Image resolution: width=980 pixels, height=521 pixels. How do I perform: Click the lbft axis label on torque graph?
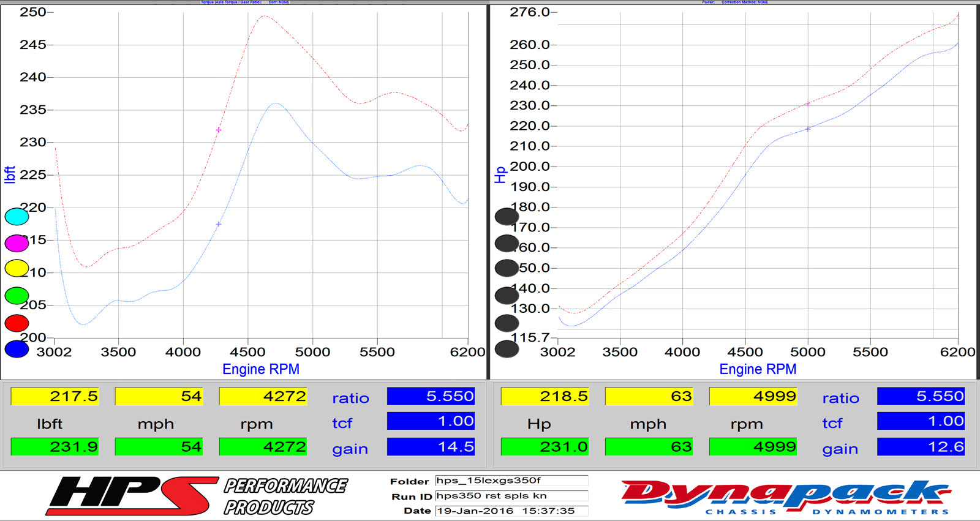click(10, 174)
